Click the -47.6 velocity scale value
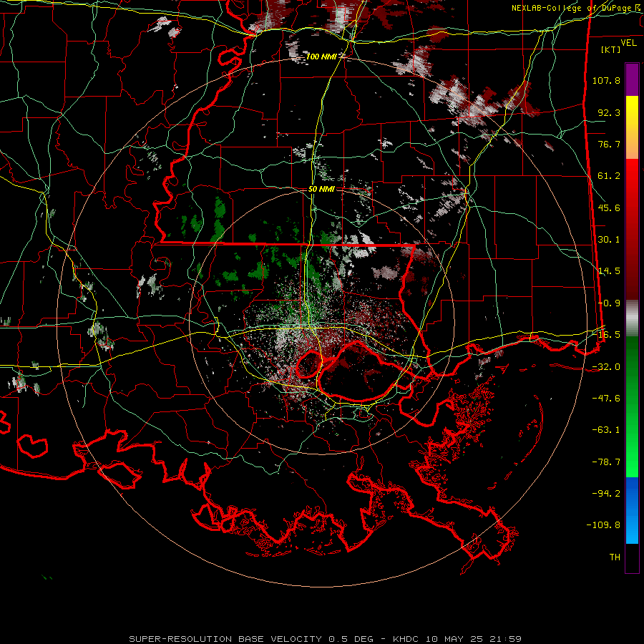 coord(606,399)
